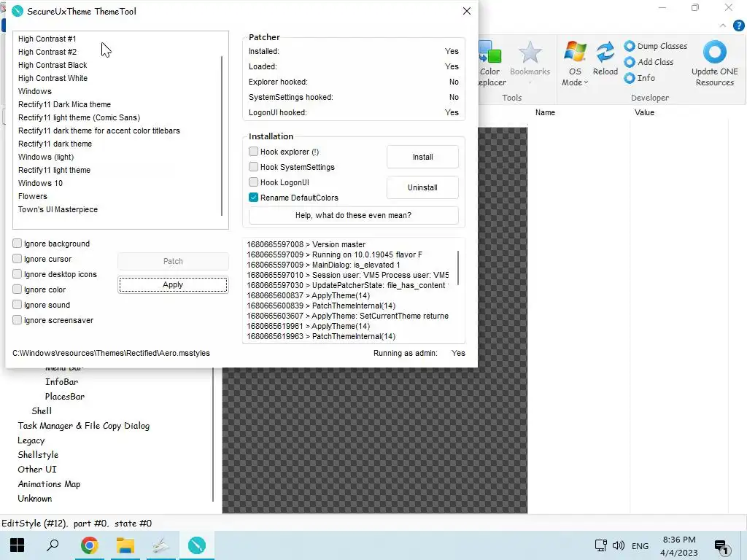Close the SecureUxTheme ThemeTool dialog
This screenshot has height=560, width=747.
pos(467,11)
